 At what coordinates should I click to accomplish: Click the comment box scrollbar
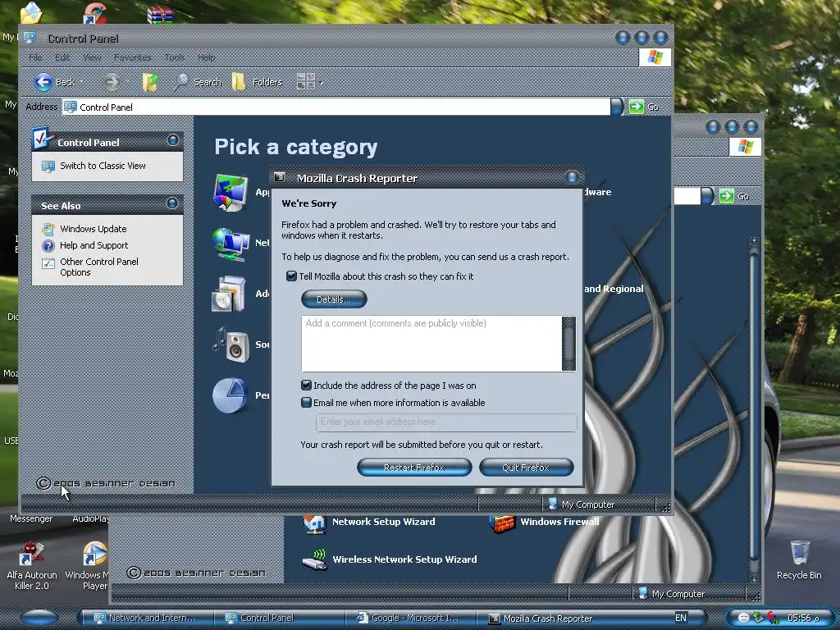click(x=569, y=344)
